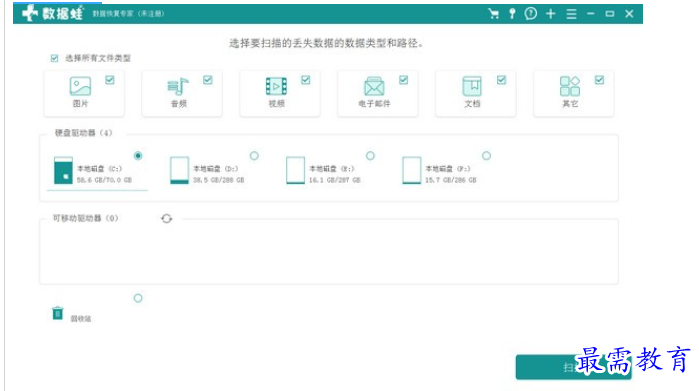Open the help question mark icon

pyautogui.click(x=530, y=14)
